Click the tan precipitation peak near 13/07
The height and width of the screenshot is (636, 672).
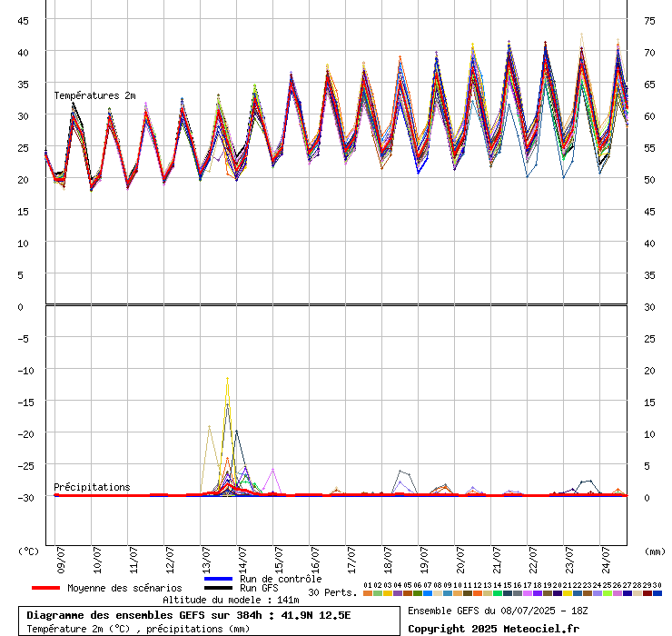click(209, 426)
